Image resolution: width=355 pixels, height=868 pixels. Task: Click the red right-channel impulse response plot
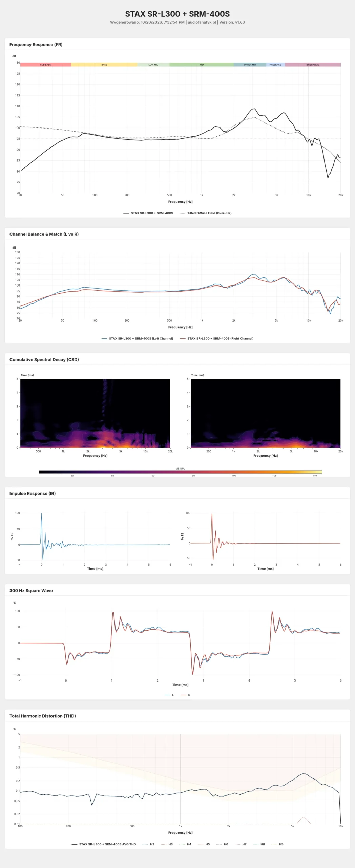click(x=266, y=536)
